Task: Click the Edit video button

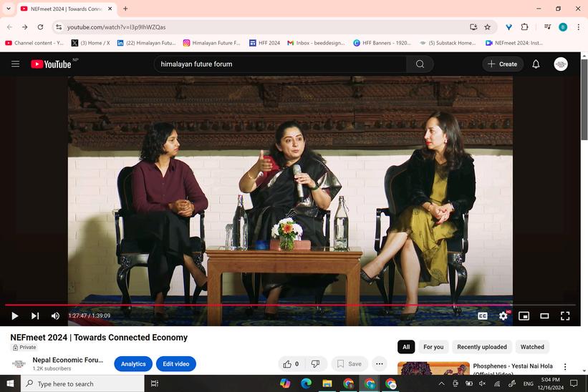Action: pos(176,363)
